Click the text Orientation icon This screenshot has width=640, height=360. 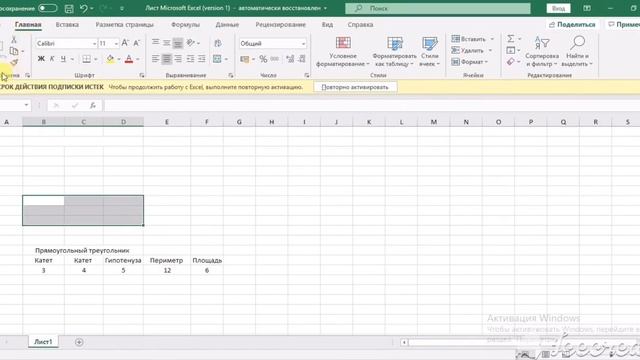[x=191, y=42]
